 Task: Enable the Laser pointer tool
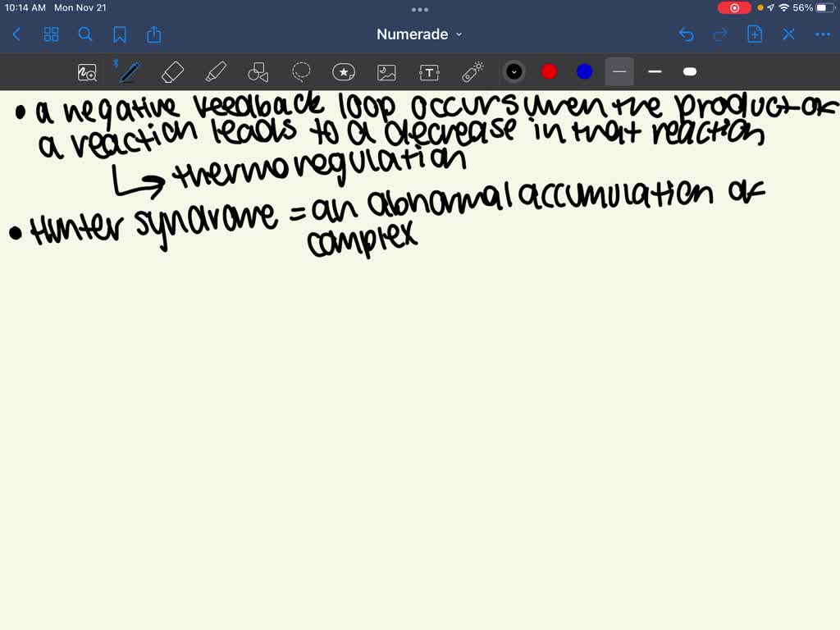[472, 72]
